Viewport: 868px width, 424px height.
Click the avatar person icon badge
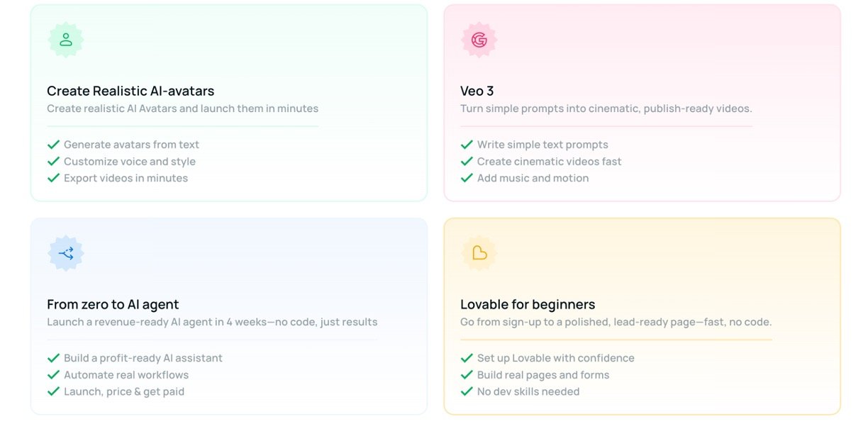click(66, 40)
